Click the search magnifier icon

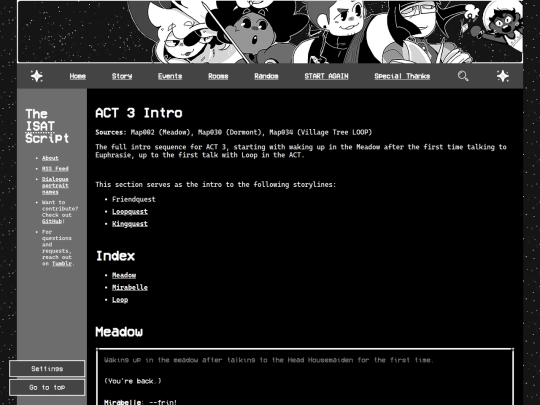(463, 76)
